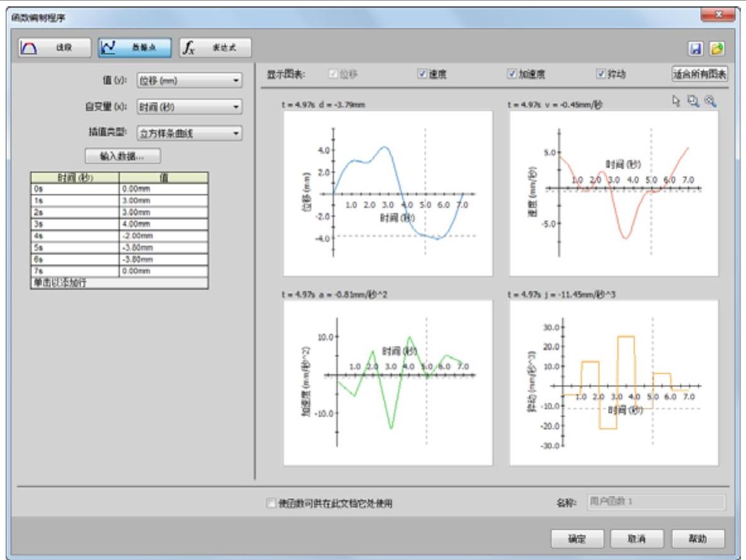The image size is (746, 560).
Task: Open the 自变量 (x) dropdown
Action: click(x=190, y=106)
